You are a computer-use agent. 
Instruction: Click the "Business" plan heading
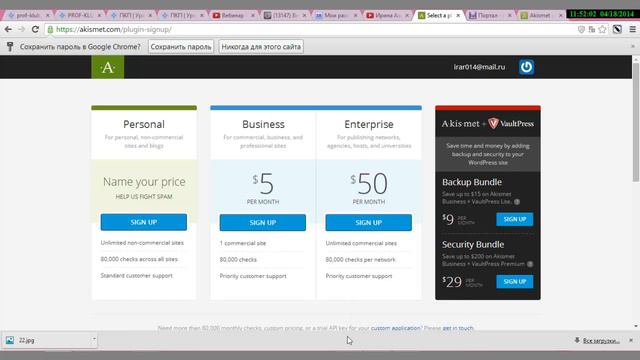coord(263,124)
